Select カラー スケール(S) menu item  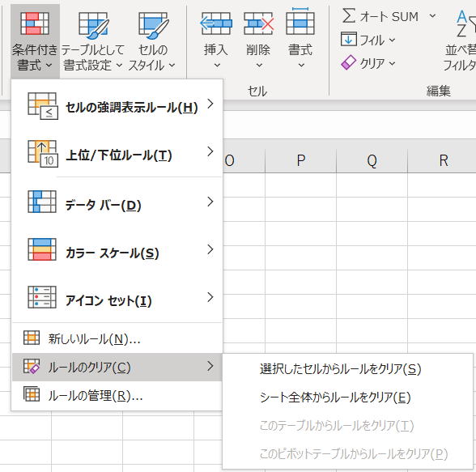117,249
